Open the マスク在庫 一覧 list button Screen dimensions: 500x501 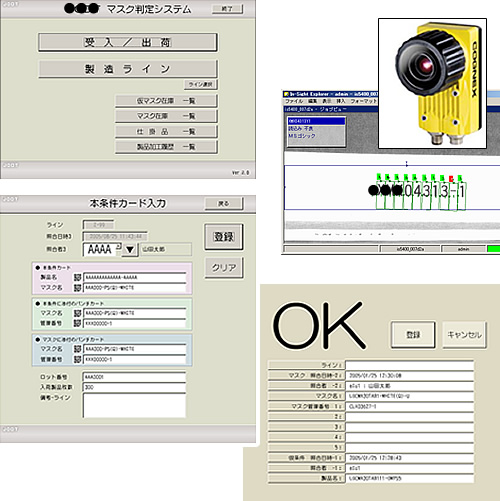(x=166, y=116)
